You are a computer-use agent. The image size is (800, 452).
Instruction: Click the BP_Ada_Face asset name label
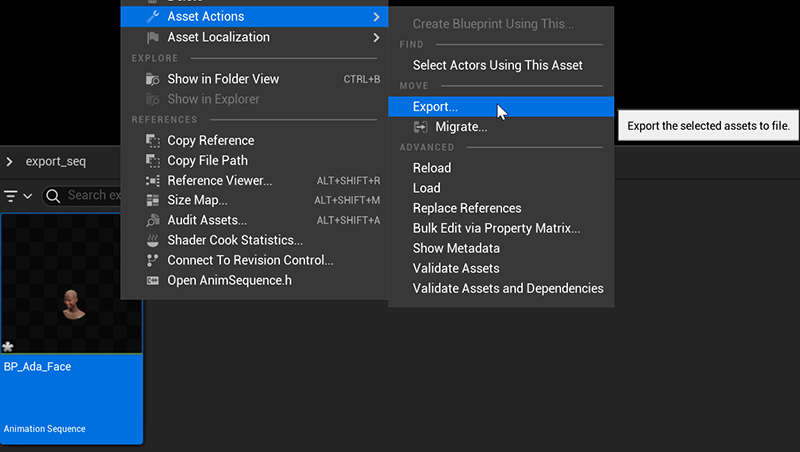pos(37,367)
